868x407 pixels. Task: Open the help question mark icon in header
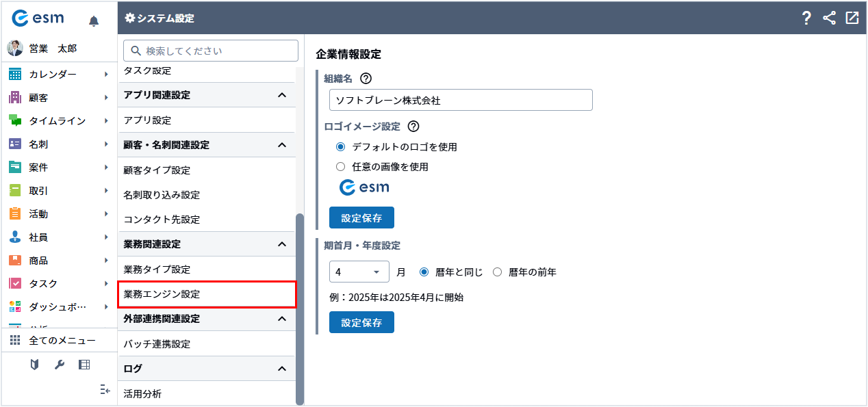(x=806, y=18)
